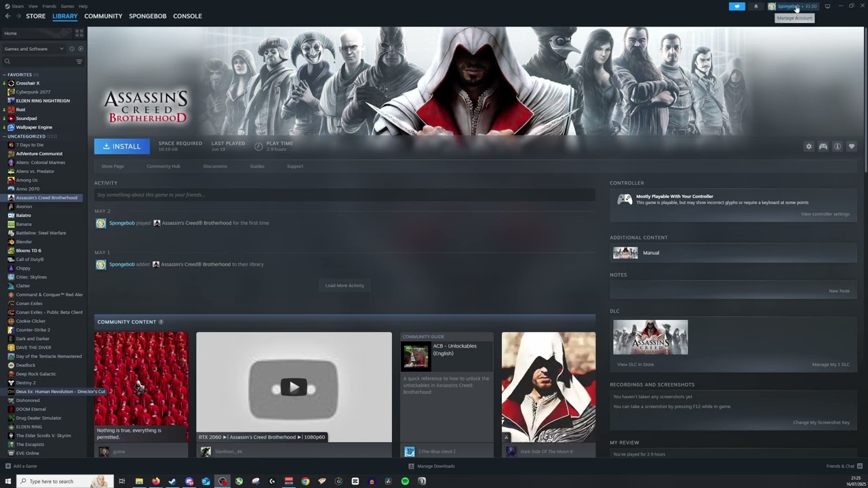Open the game info icon
This screenshot has width=868, height=488.
837,146
